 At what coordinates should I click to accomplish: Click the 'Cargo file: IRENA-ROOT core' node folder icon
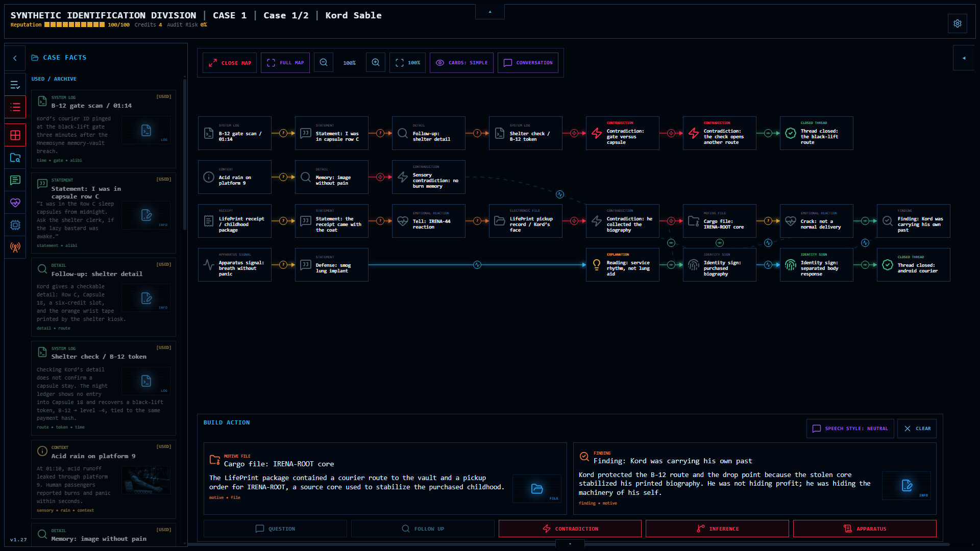pos(694,221)
